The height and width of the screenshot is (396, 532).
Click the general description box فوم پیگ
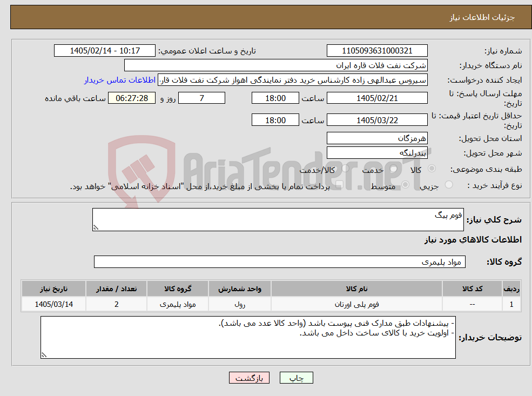pyautogui.click(x=278, y=219)
